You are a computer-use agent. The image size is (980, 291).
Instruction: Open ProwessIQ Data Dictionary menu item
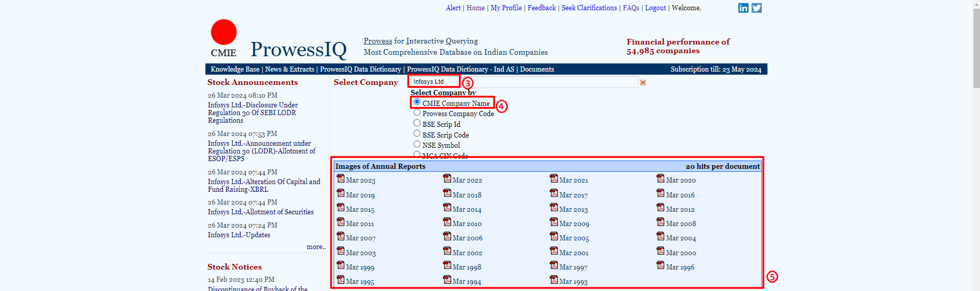point(361,69)
